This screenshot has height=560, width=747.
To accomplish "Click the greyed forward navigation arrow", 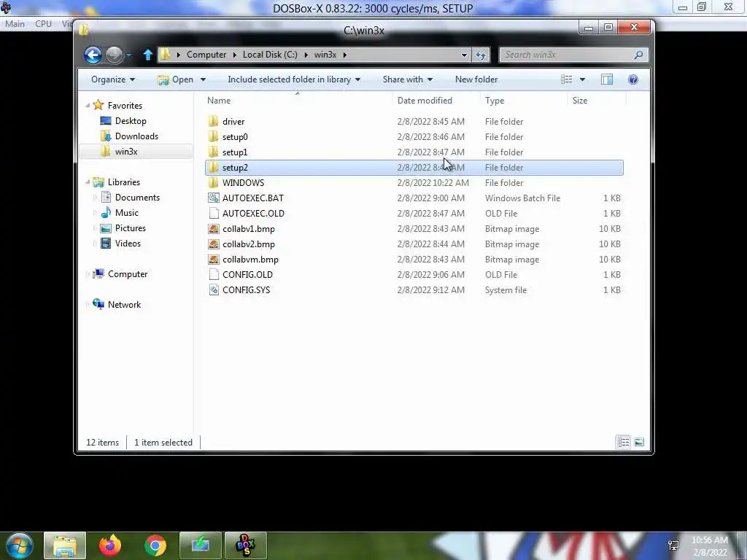I will coord(114,55).
